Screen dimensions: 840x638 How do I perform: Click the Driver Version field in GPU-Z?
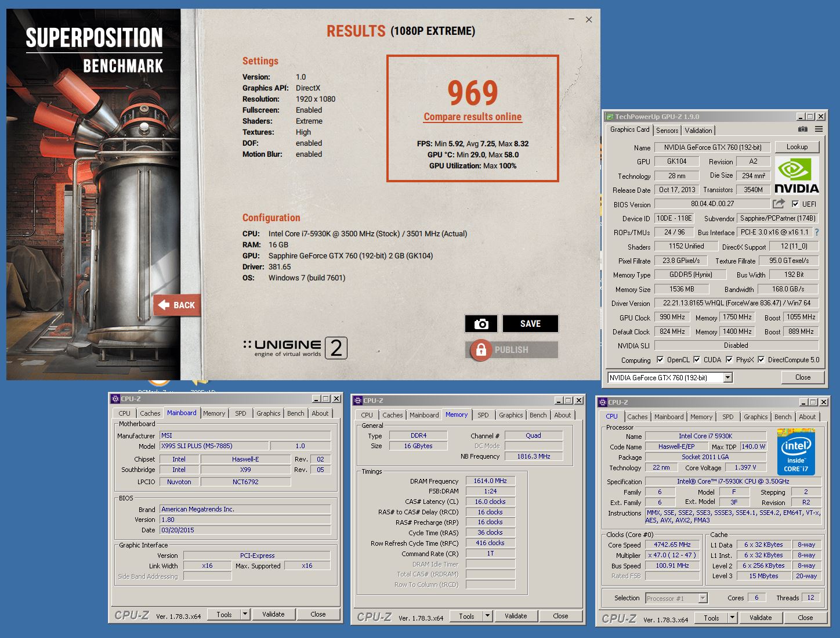pyautogui.click(x=737, y=303)
